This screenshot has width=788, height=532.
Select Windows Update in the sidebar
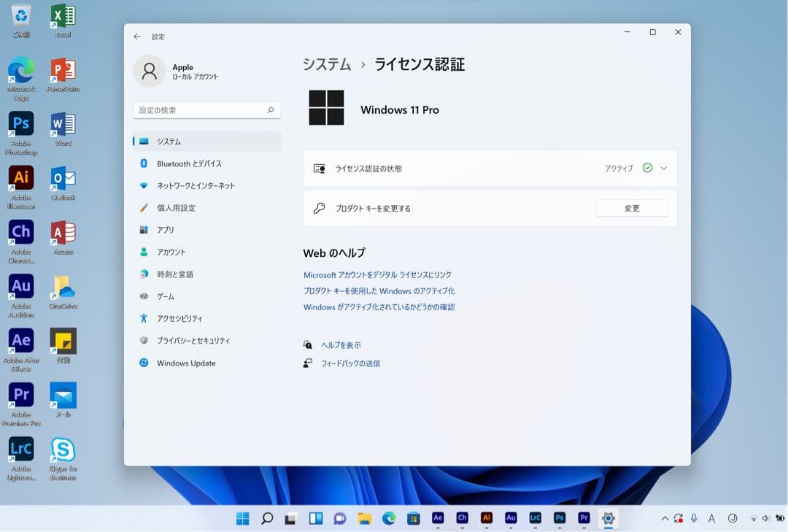(185, 363)
